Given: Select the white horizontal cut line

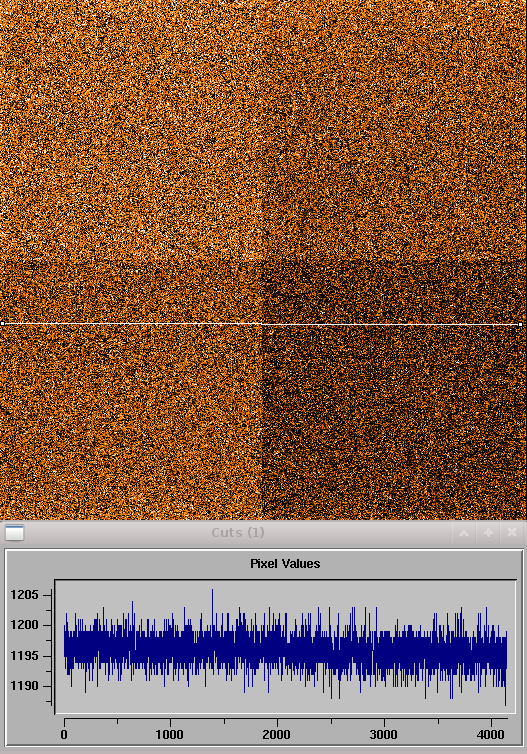Looking at the screenshot, I should [x=262, y=324].
